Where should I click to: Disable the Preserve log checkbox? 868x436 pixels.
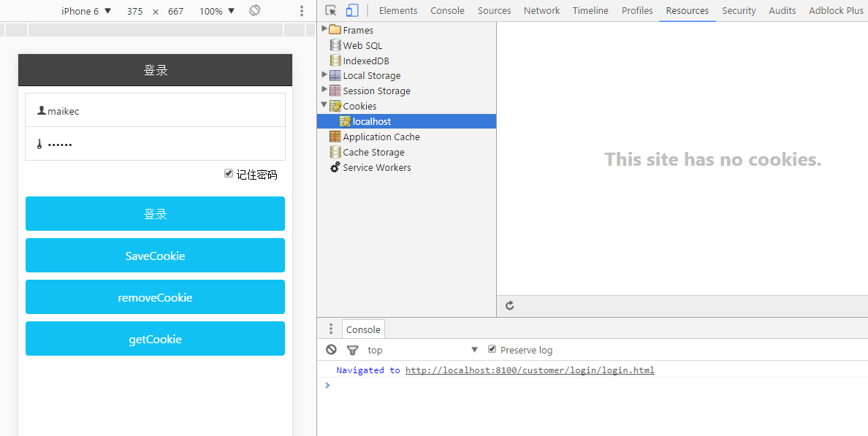click(x=492, y=349)
